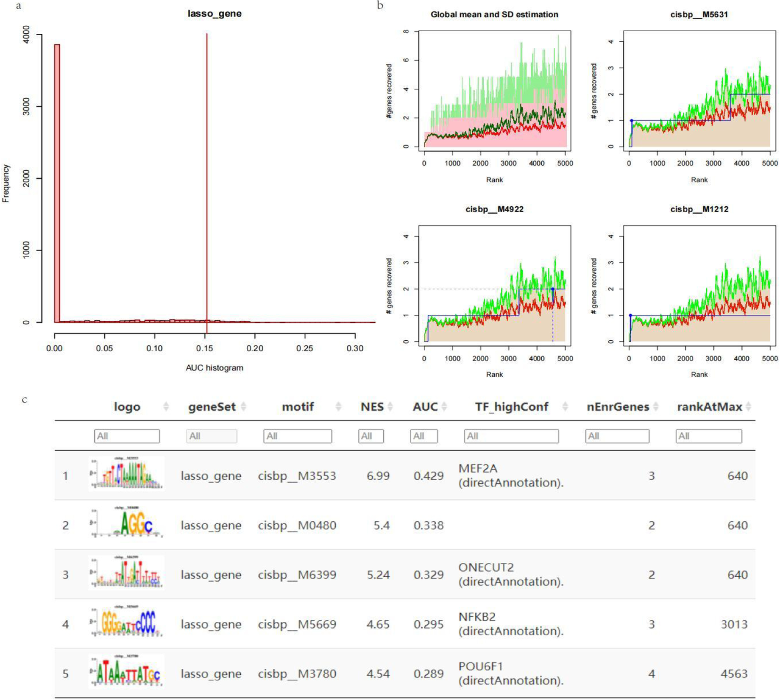Viewport: 780px width, 700px height.
Task: Click the Global mean and SD estimation title
Action: (494, 14)
